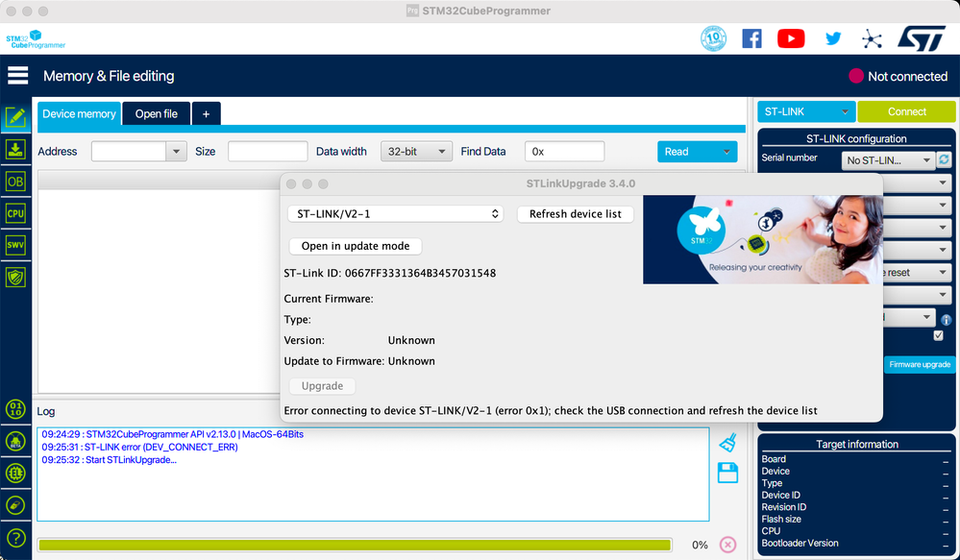Open the CPU panel icon
This screenshot has width=960, height=560.
15,213
